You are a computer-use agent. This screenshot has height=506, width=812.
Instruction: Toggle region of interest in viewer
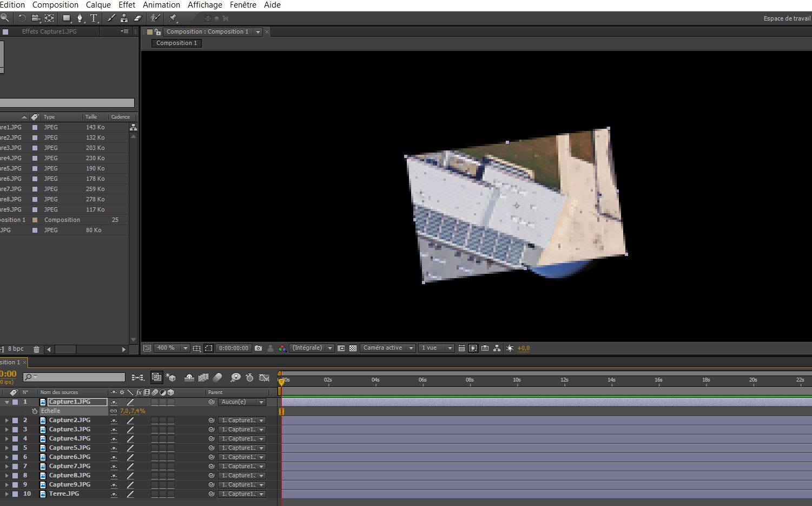click(x=341, y=348)
